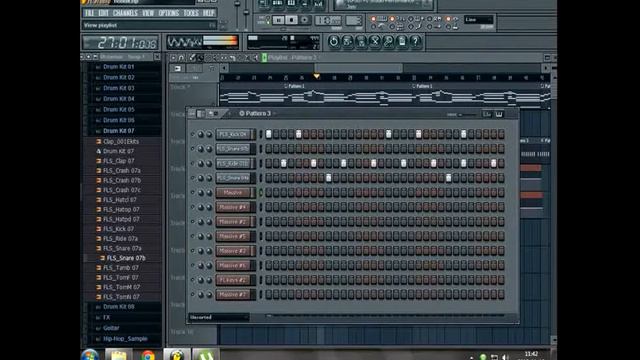
Task: Toggle the first orange recording-panel button
Action: [x=373, y=19]
